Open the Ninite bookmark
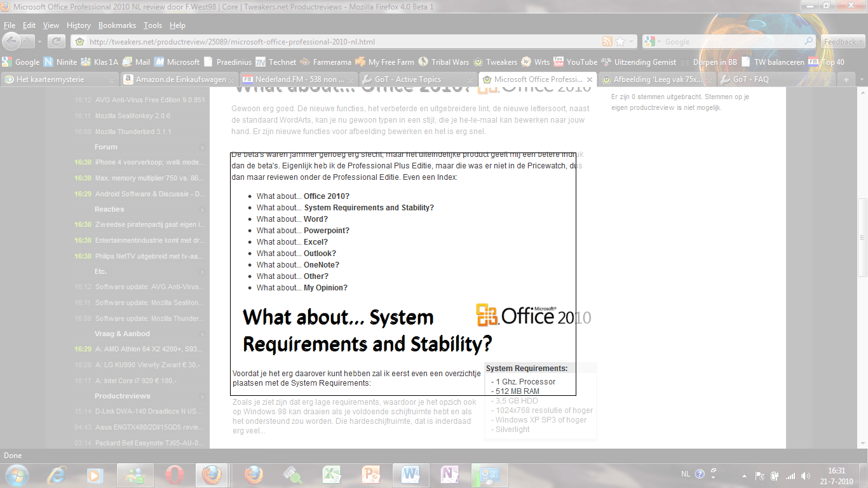The height and width of the screenshot is (488, 868). click(x=60, y=62)
